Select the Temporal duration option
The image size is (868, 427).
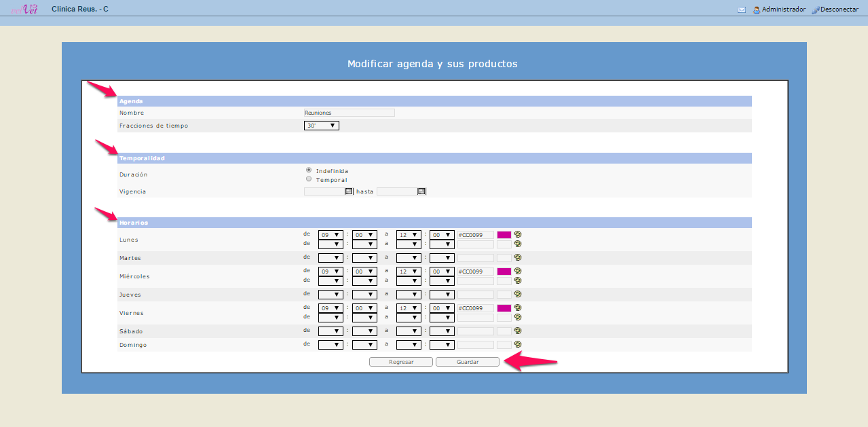click(x=309, y=179)
